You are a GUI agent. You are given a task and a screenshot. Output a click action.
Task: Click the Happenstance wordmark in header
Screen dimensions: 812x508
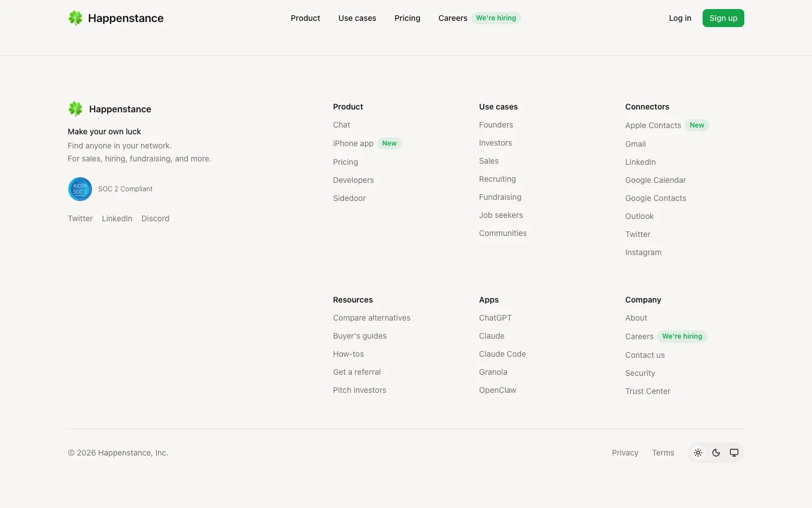point(126,18)
